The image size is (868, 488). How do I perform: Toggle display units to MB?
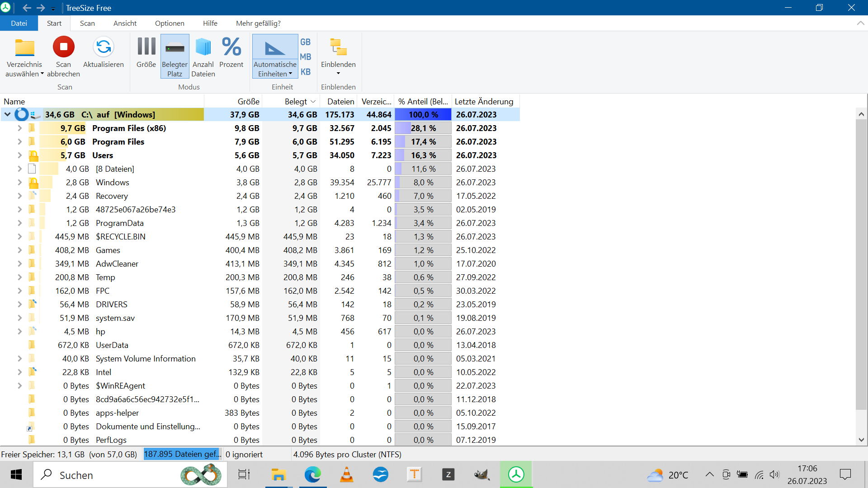pos(306,56)
